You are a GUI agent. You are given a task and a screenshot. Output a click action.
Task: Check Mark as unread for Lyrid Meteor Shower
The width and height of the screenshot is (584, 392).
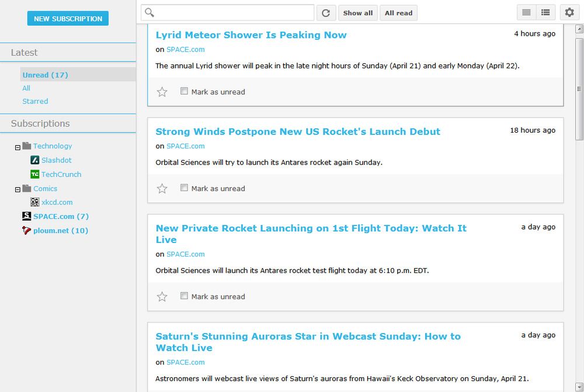(183, 91)
